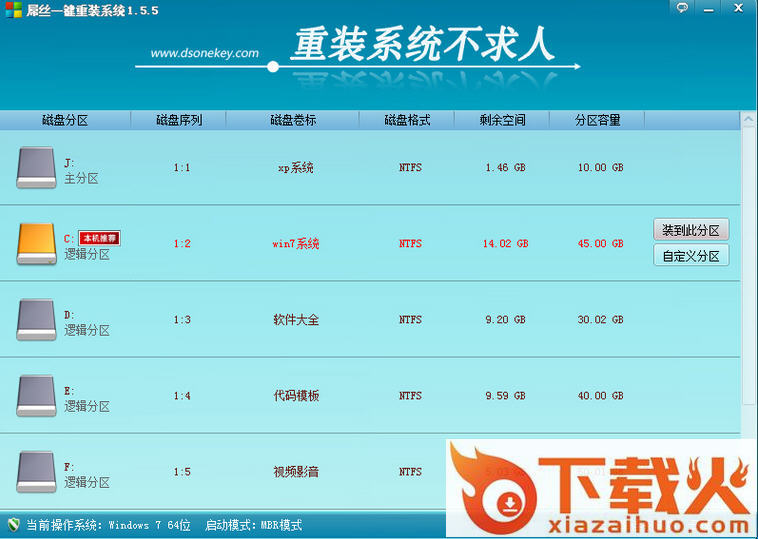Click the D: drive disk icon
The image size is (758, 539).
point(36,320)
